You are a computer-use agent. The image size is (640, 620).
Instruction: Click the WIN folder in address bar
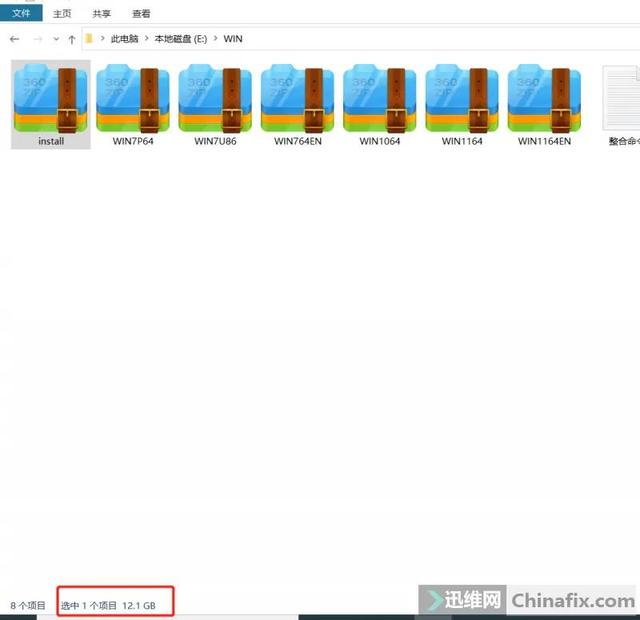233,39
